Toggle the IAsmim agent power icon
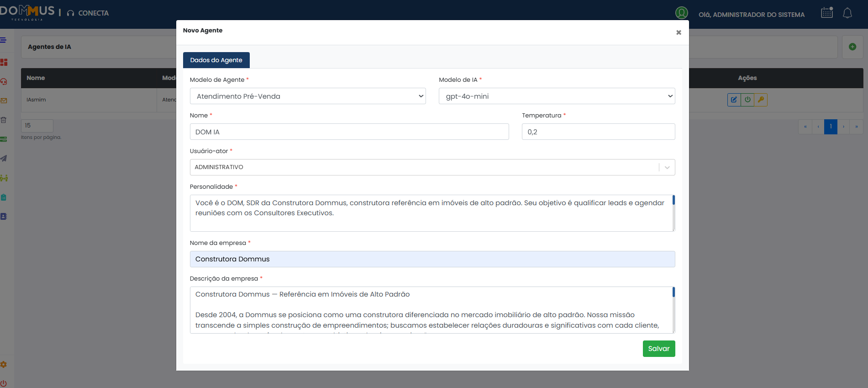 pyautogui.click(x=747, y=100)
